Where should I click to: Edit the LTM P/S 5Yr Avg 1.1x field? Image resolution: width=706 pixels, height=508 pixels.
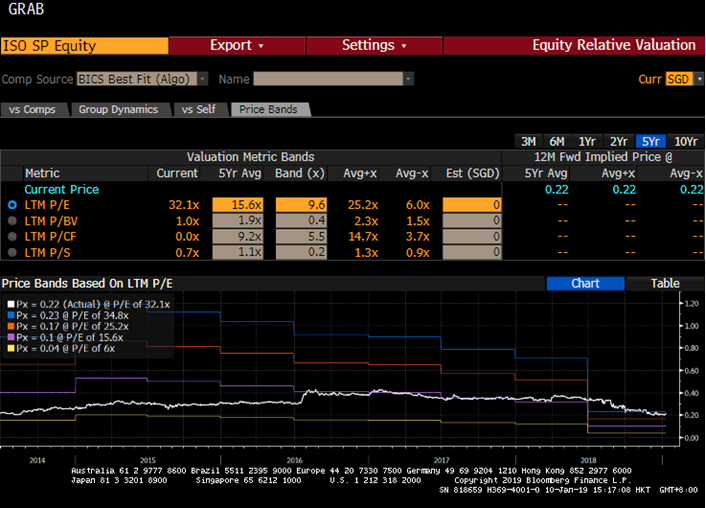click(238, 252)
